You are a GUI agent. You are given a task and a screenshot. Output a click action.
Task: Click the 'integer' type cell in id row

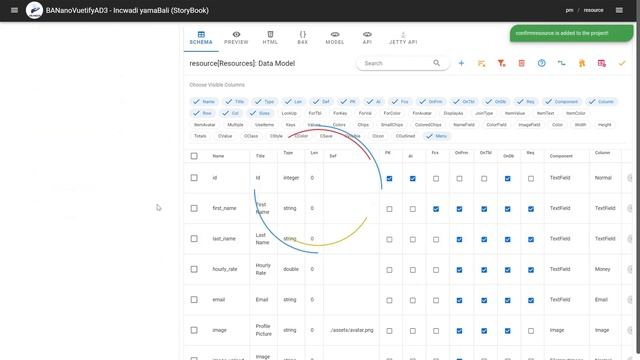tap(291, 178)
